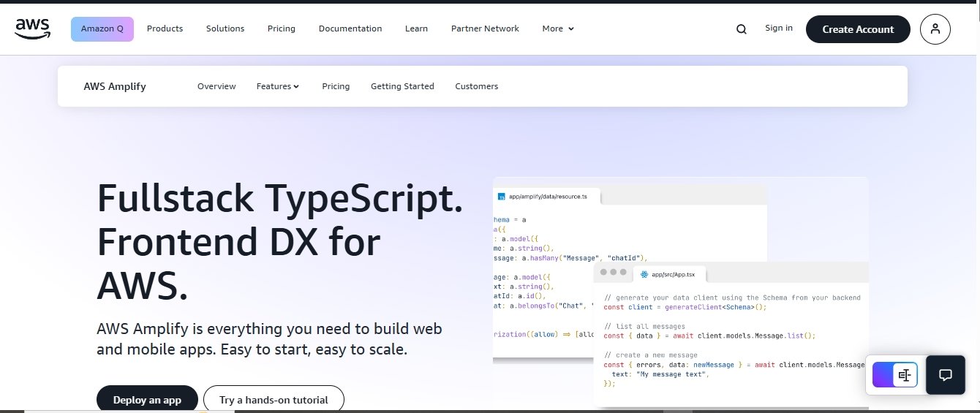Click the gray window dots on code panel
Image resolution: width=980 pixels, height=413 pixels.
613,272
